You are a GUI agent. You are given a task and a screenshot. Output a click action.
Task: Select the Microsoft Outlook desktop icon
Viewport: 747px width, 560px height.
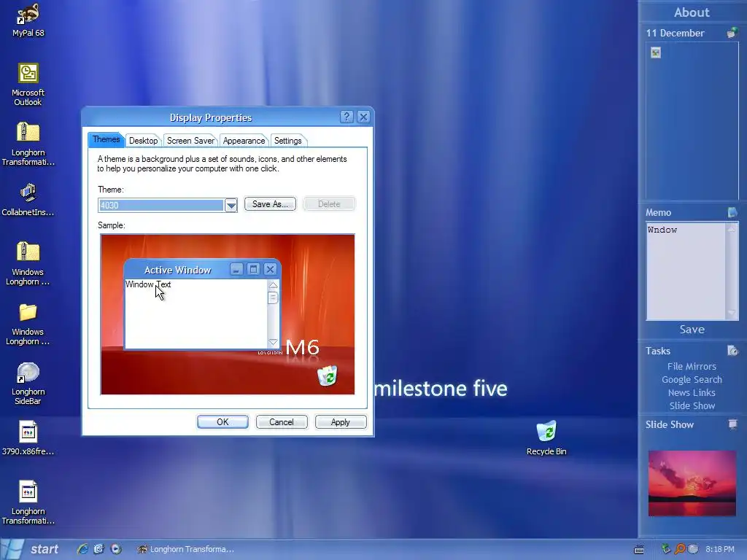(x=28, y=85)
